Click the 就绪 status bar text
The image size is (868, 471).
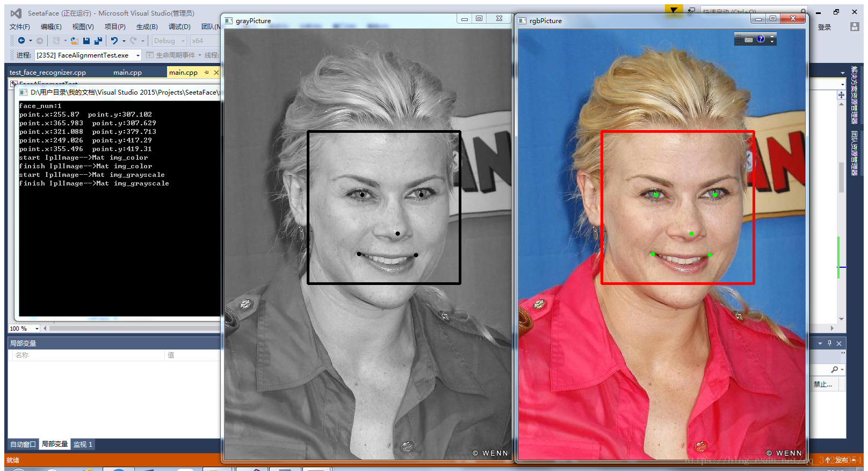(x=13, y=460)
